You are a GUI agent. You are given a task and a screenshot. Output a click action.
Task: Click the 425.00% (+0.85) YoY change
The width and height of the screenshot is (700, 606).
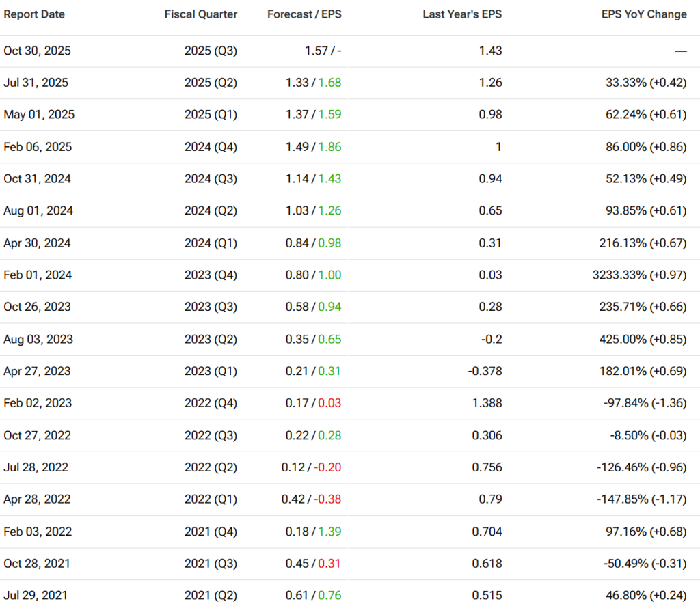point(644,339)
